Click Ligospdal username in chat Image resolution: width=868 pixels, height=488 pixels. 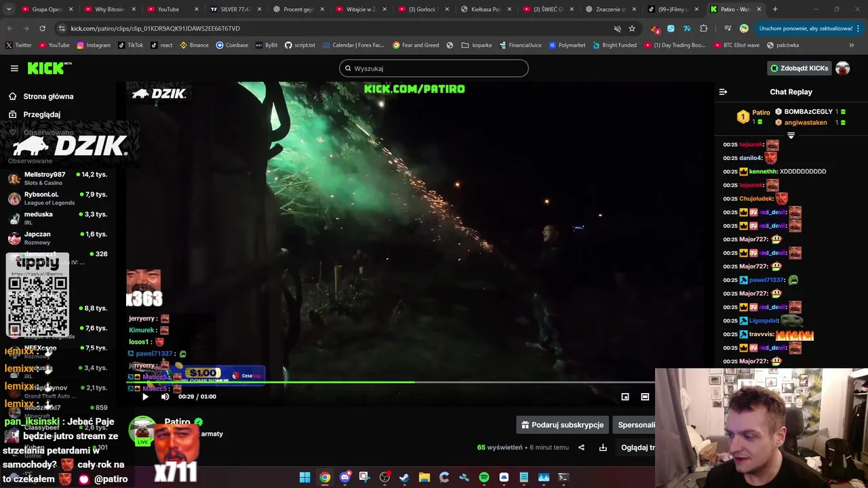[764, 321]
